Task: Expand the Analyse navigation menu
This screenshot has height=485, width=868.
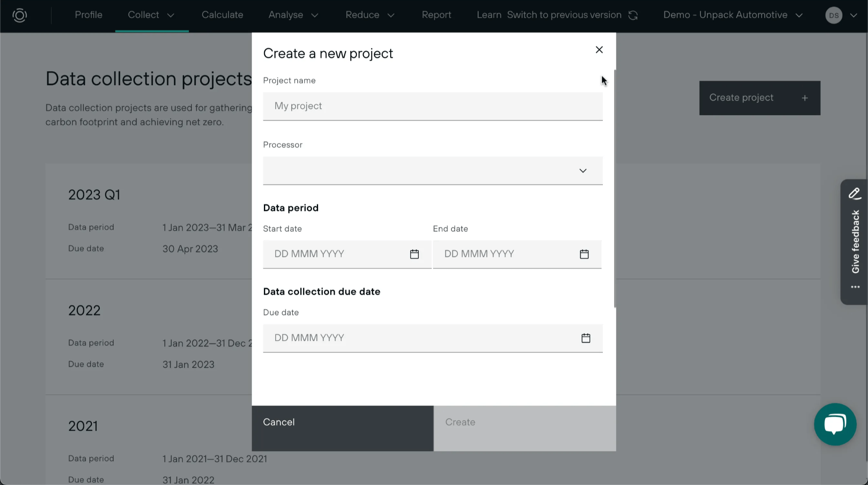Action: coord(293,15)
